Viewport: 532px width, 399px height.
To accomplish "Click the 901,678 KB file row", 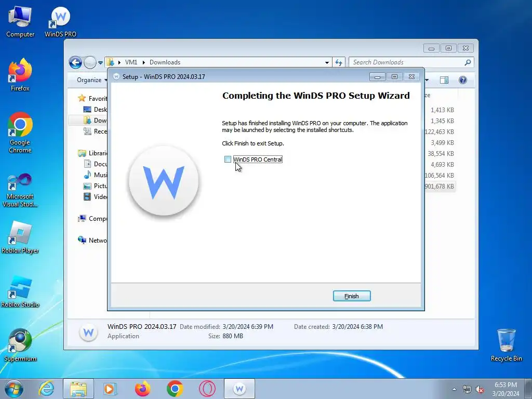I will click(440, 187).
